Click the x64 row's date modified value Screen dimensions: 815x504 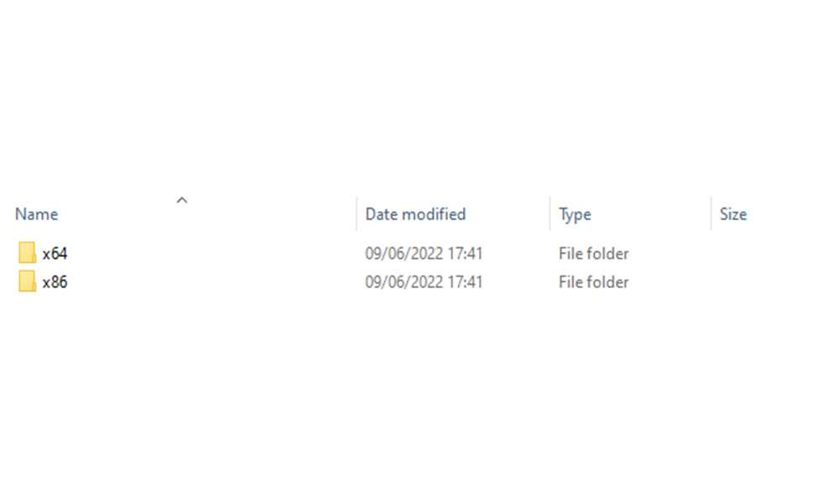423,254
